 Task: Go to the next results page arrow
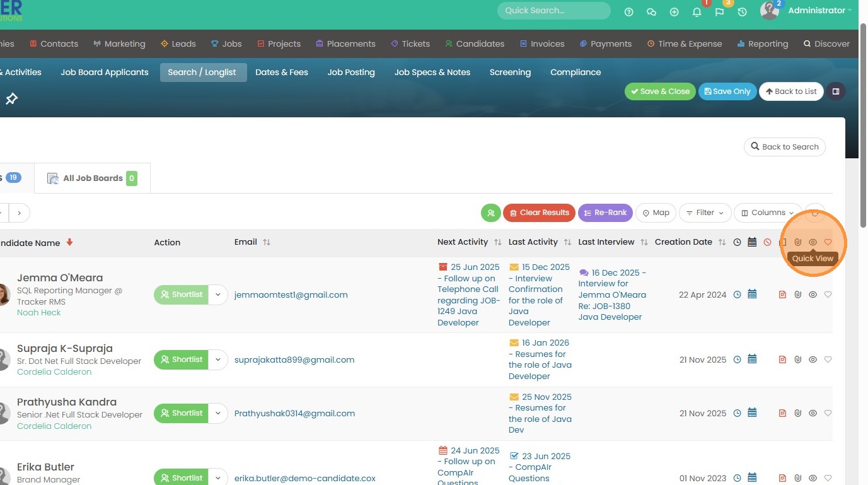click(x=20, y=213)
